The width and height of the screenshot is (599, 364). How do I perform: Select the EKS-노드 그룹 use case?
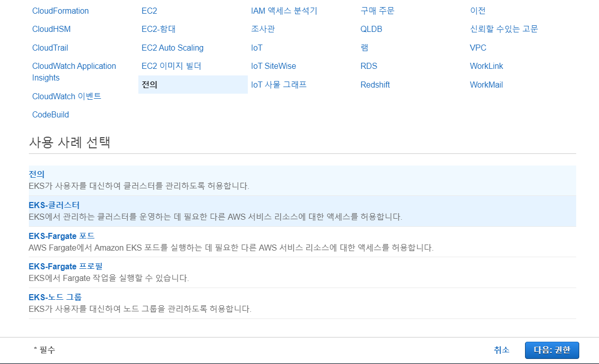[302, 303]
